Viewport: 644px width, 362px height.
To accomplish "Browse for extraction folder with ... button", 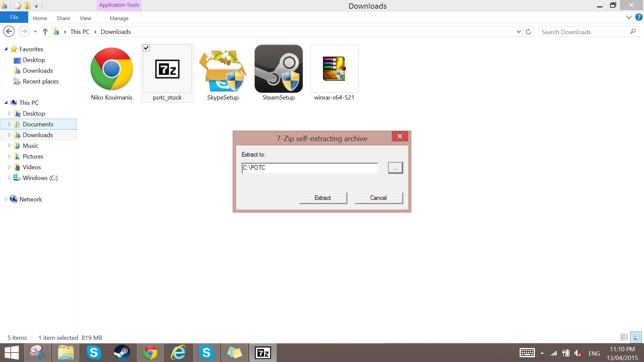I will coord(395,168).
